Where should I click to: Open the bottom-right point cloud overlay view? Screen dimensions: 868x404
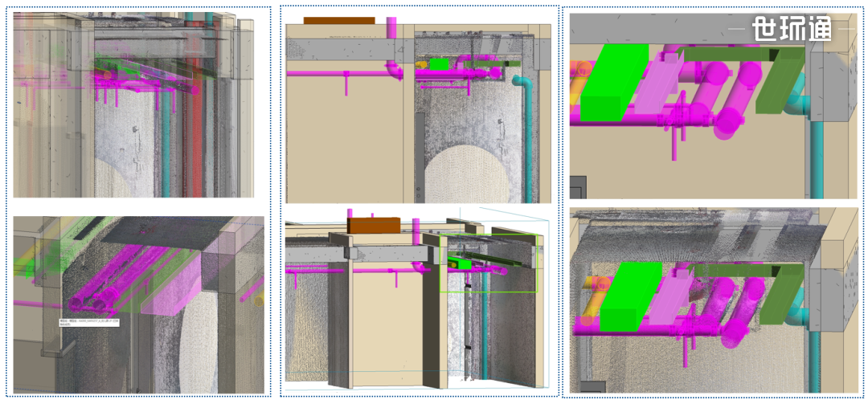713,301
